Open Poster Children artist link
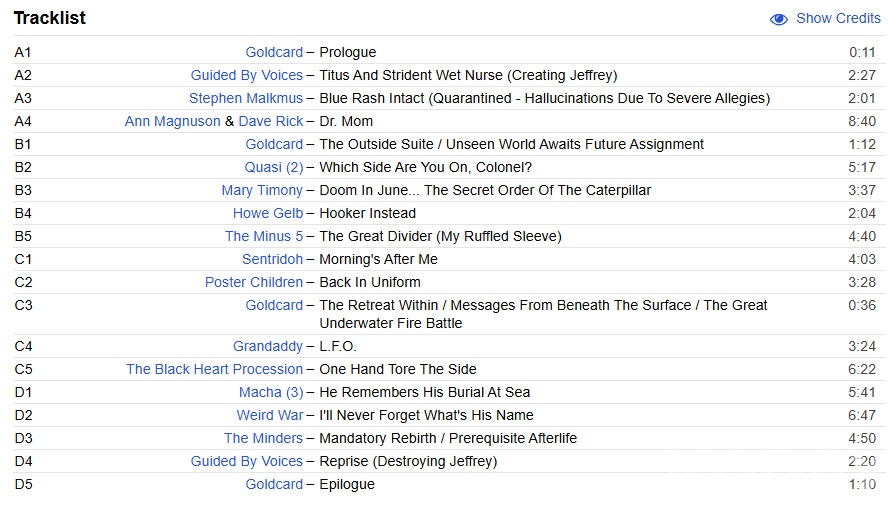 pyautogui.click(x=253, y=282)
